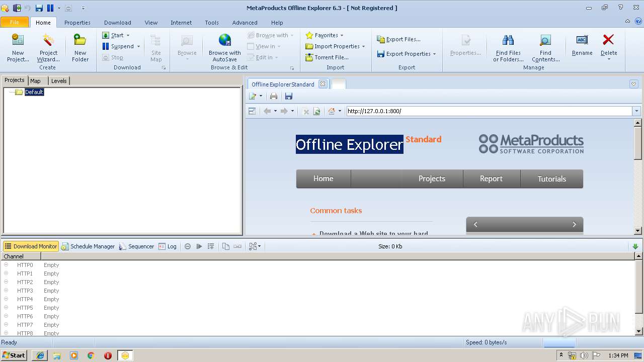Switch to Schedule Manager view
644x362 pixels.
(x=88, y=246)
